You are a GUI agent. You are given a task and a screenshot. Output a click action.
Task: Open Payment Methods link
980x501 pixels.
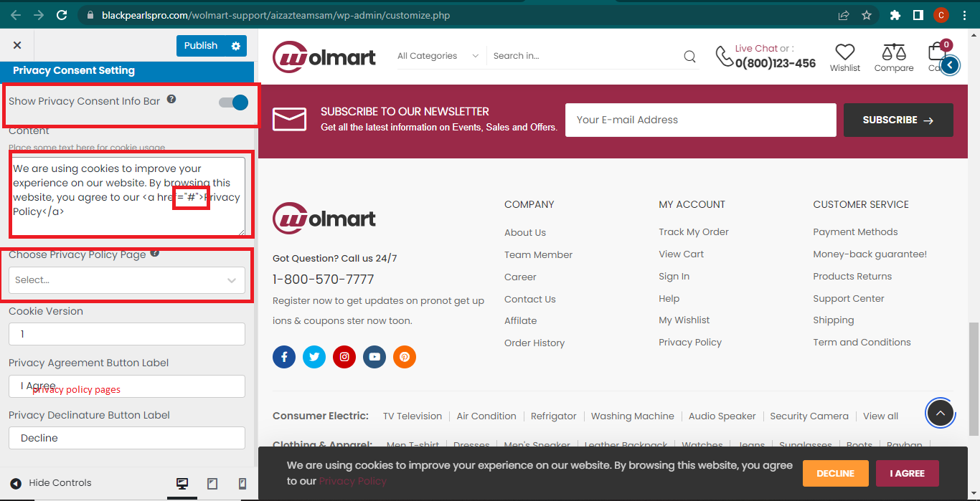click(855, 232)
